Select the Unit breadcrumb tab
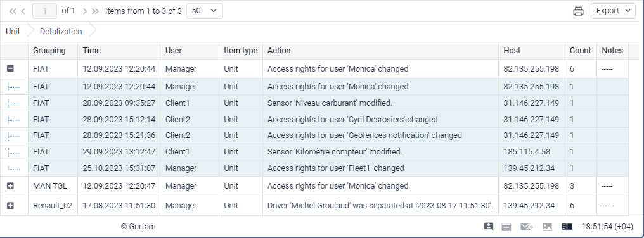The height and width of the screenshot is (238, 644). click(13, 31)
